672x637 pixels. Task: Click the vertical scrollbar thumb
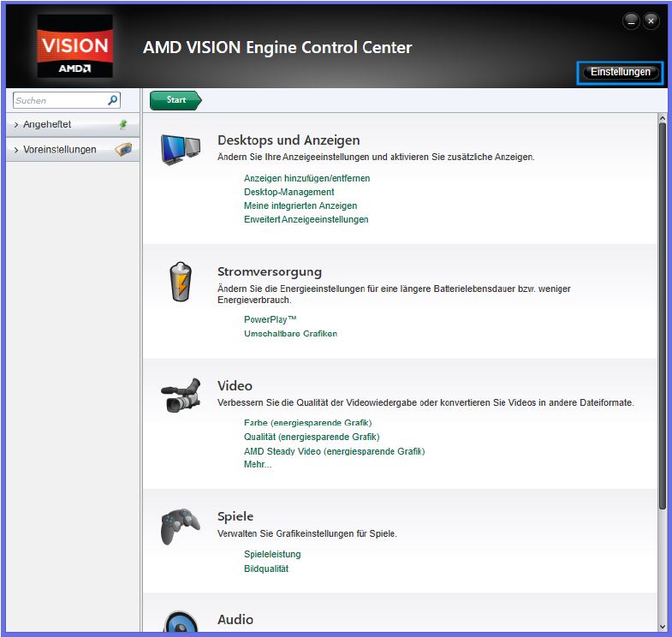pos(663,316)
